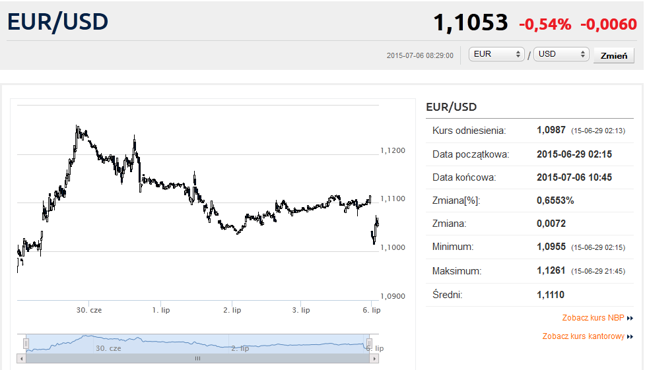Click the maximum timestamp (15-06-29 21:45)
645x370 pixels.
tap(598, 271)
